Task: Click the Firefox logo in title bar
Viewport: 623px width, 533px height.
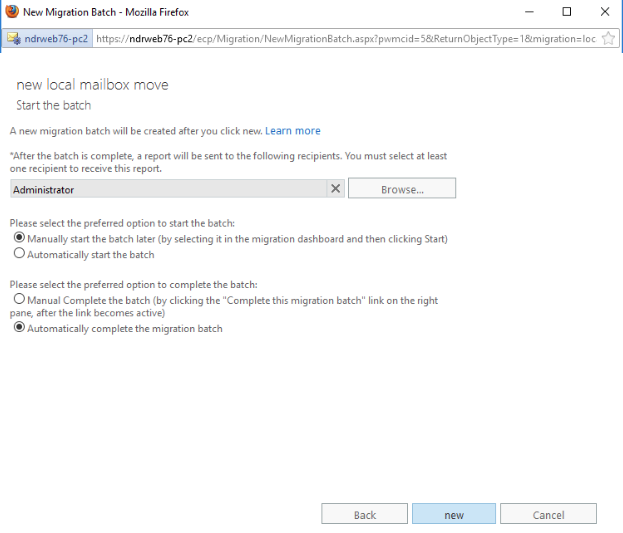Action: pyautogui.click(x=12, y=12)
